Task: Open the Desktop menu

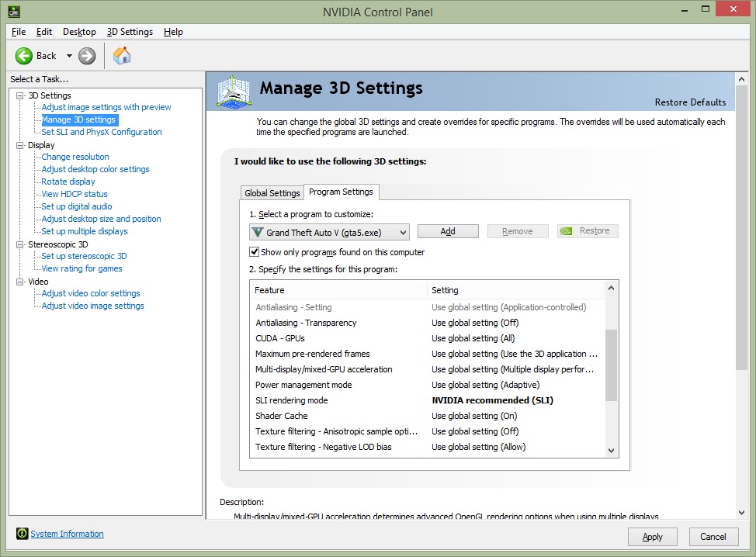Action: (79, 32)
